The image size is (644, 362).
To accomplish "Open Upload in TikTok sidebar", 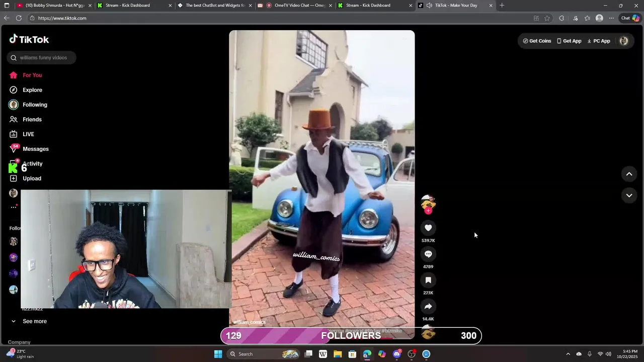I will pyautogui.click(x=32, y=178).
